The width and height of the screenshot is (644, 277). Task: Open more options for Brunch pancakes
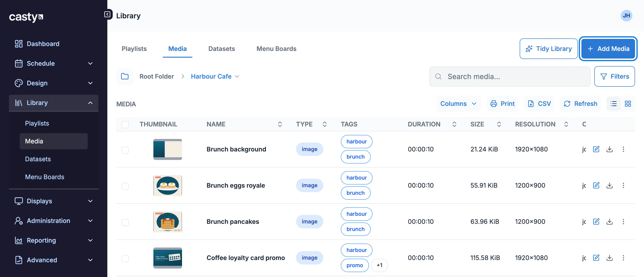[623, 222]
